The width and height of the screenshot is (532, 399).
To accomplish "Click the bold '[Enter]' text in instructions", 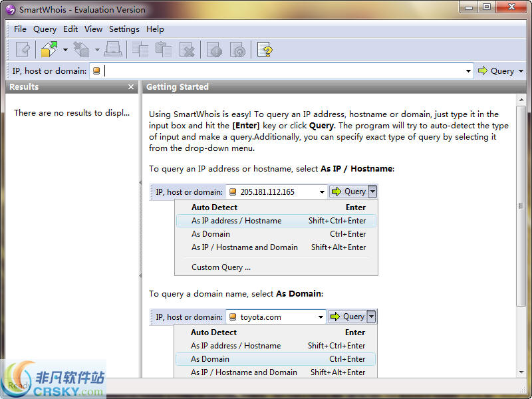I will click(x=245, y=126).
